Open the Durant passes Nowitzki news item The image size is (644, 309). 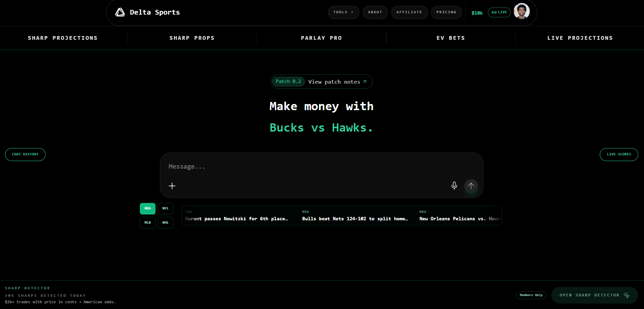point(236,216)
